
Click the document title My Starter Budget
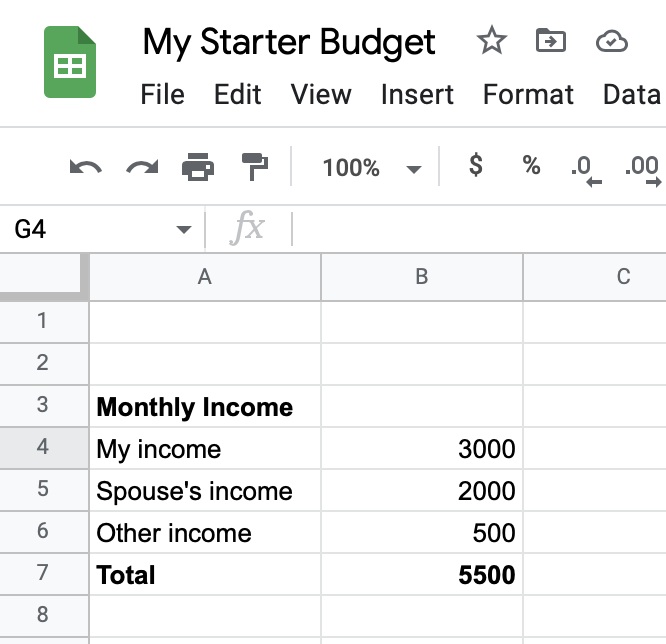coord(289,42)
